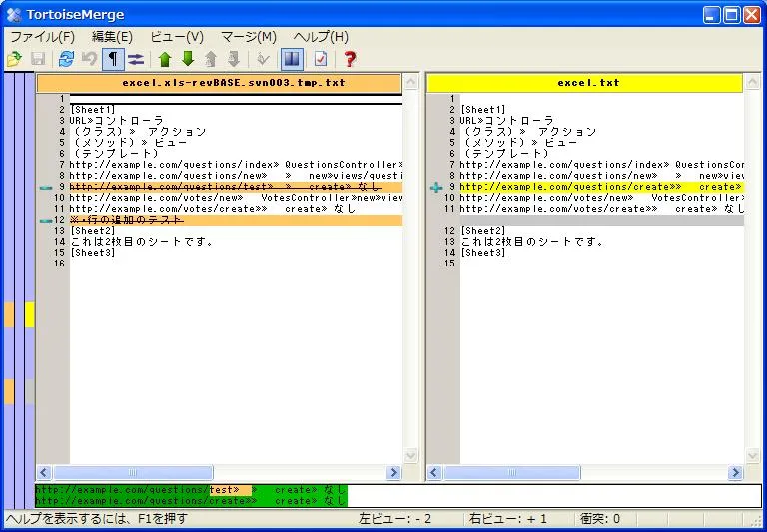This screenshot has width=767, height=532.
Task: Click left pane horizontal scroll right arrow
Action: click(x=393, y=472)
